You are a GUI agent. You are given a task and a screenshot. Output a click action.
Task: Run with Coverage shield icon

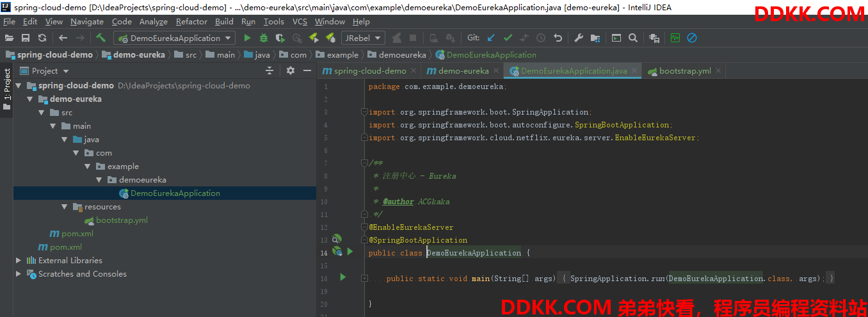click(280, 38)
